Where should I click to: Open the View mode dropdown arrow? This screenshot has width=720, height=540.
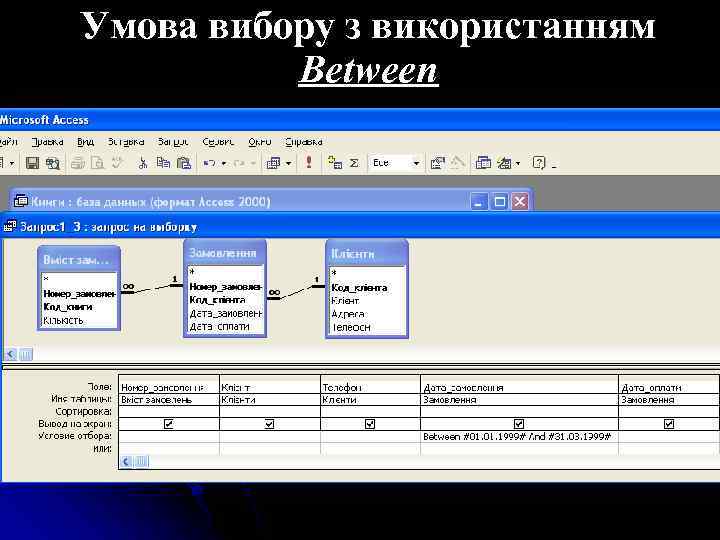coord(12,163)
